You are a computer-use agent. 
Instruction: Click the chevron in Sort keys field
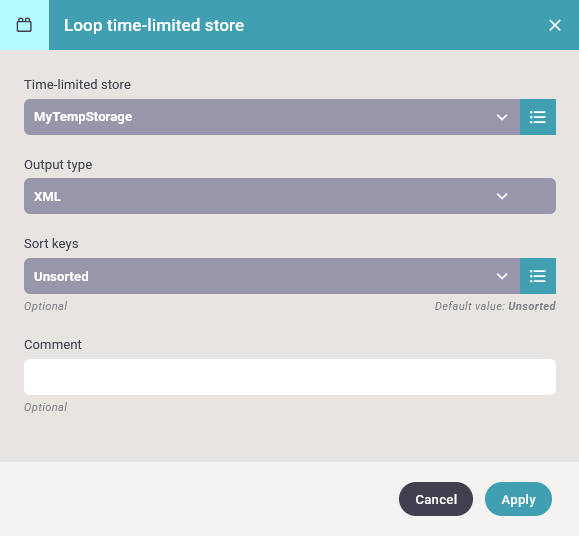502,276
